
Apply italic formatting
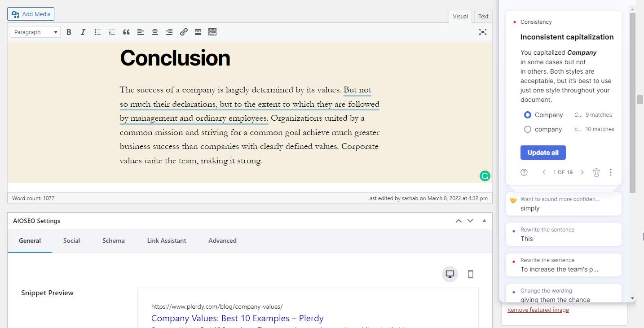tap(83, 32)
